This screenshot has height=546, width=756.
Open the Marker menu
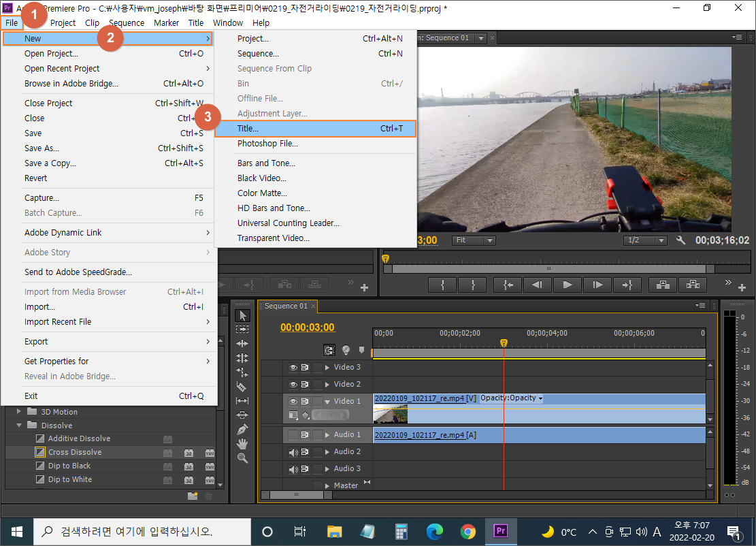[166, 22]
